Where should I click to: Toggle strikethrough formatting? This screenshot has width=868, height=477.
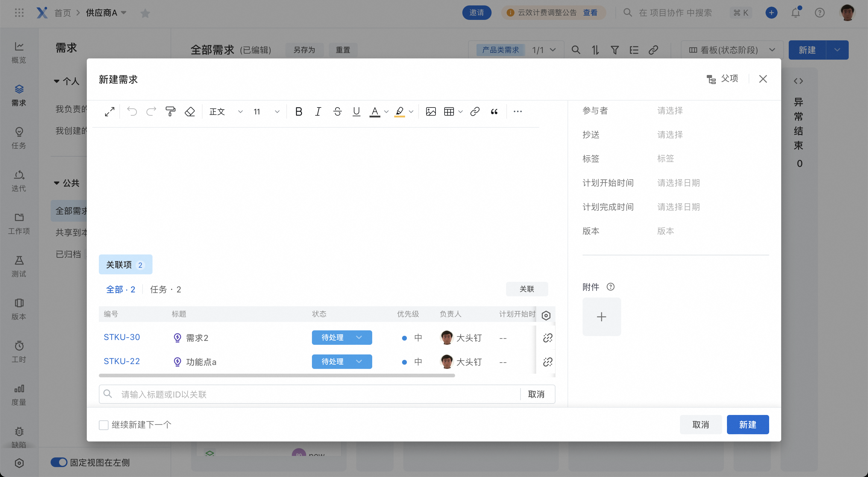[x=337, y=111]
